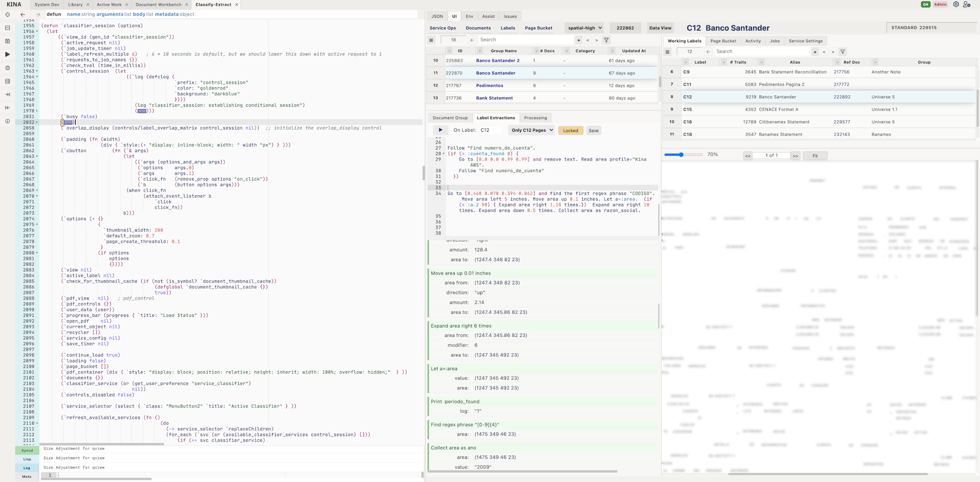Expand the Only C12 Pages dropdown
The height and width of the screenshot is (482, 980).
(532, 130)
